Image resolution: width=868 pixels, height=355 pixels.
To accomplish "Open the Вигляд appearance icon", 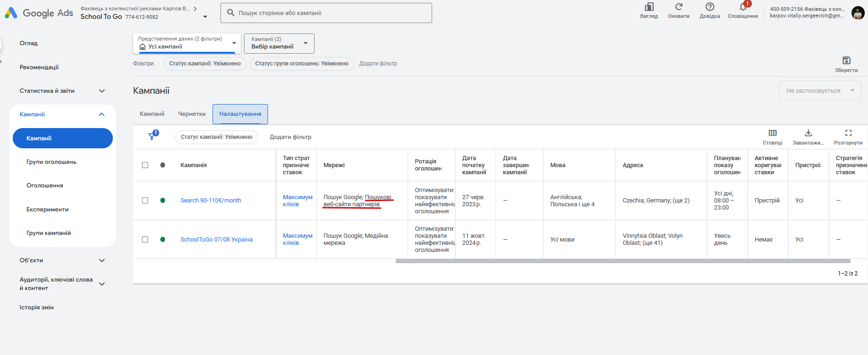I will 649,7.
